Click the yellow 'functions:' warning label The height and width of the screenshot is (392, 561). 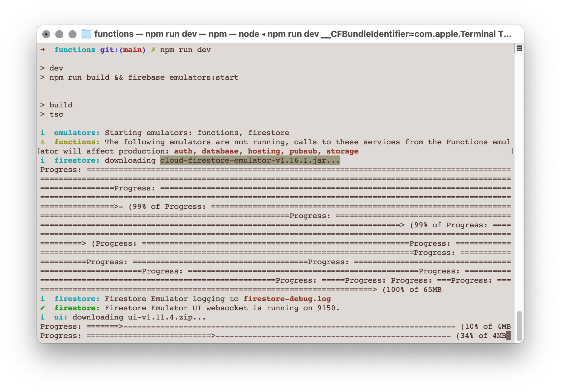click(77, 142)
